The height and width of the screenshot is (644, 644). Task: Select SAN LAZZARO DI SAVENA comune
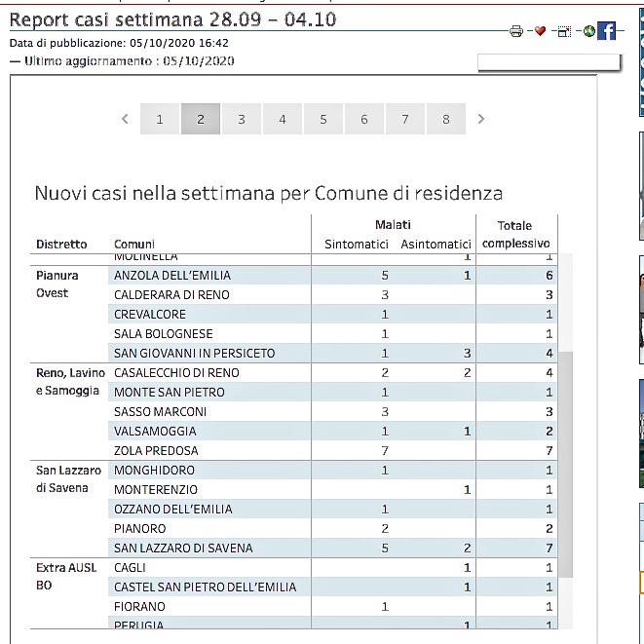(x=183, y=549)
